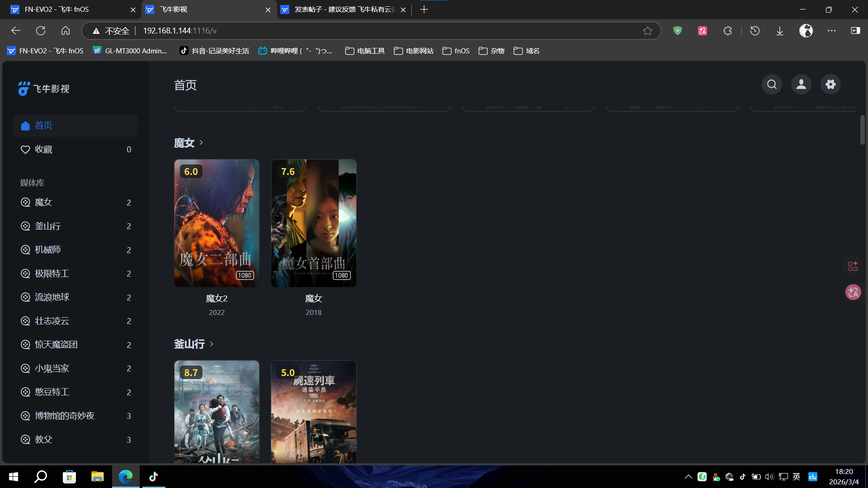This screenshot has height=488, width=868.
Task: Open the 电脑工具 bookmarks folder
Action: tap(365, 51)
